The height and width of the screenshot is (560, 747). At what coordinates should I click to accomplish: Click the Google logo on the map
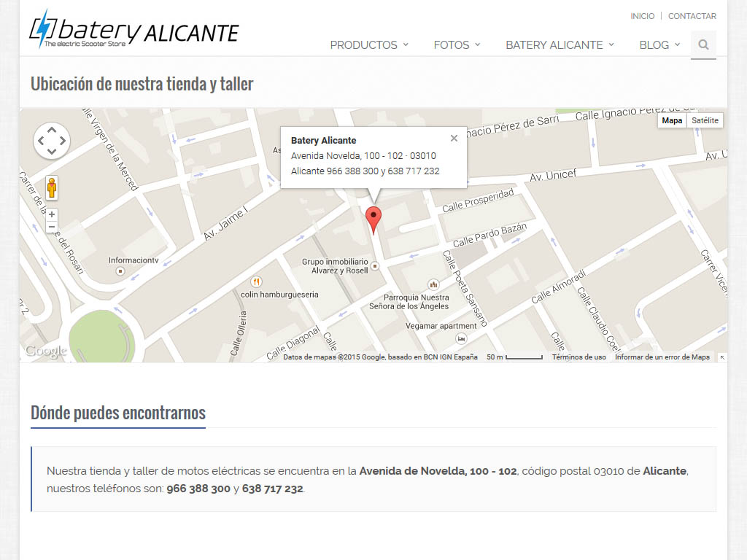[46, 351]
